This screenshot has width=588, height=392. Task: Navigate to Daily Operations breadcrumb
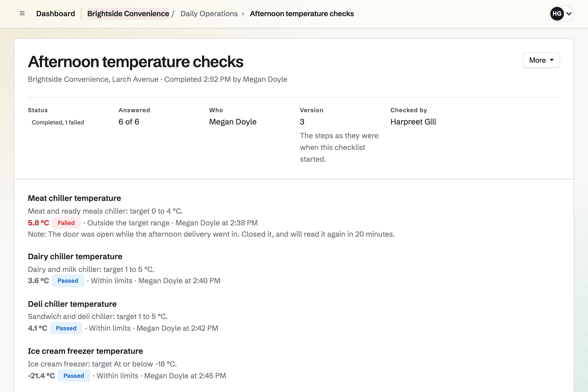click(209, 13)
